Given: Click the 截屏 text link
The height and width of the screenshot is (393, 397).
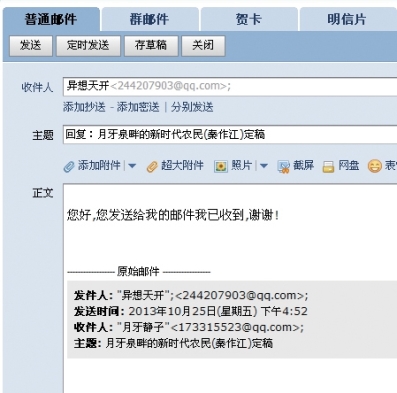Looking at the screenshot, I should [x=303, y=165].
